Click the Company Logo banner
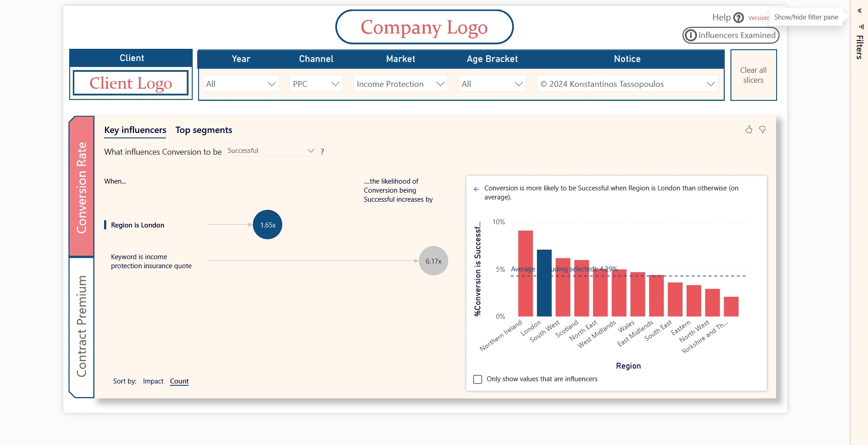This screenshot has width=868, height=445. coord(424,27)
